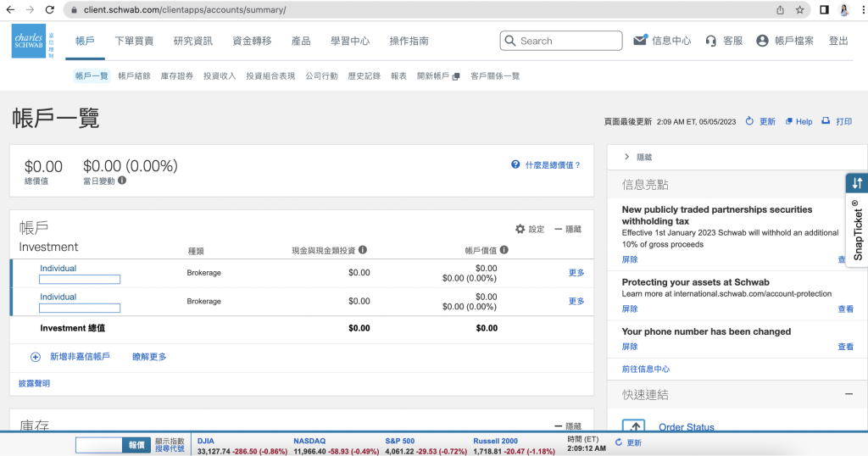Open the SnapTicket side panel arrows icon
The height and width of the screenshot is (456, 868).
[857, 183]
